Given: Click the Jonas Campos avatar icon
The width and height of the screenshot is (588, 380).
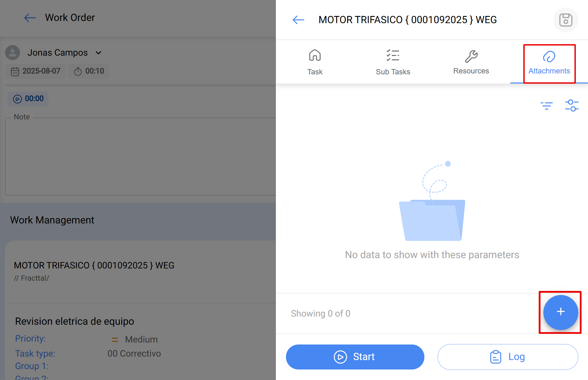Looking at the screenshot, I should [12, 52].
